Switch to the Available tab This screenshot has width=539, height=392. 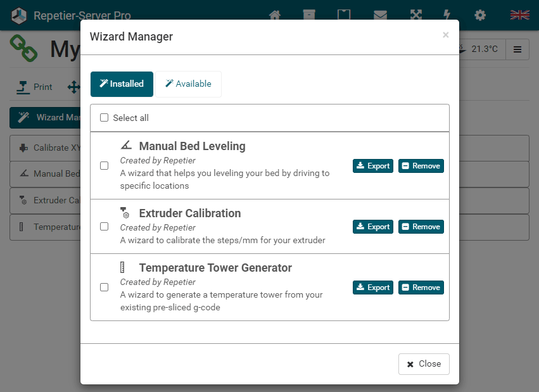click(188, 84)
